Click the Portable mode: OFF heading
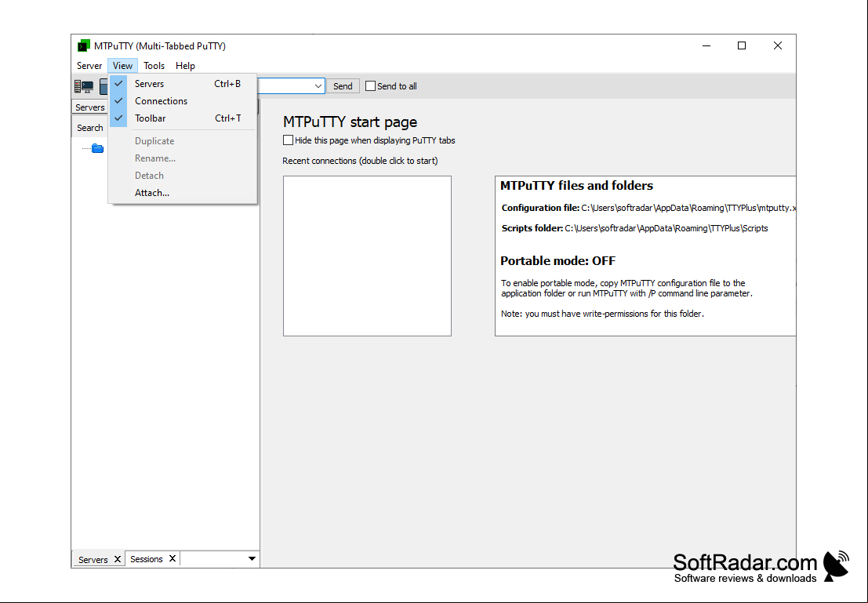 557,261
